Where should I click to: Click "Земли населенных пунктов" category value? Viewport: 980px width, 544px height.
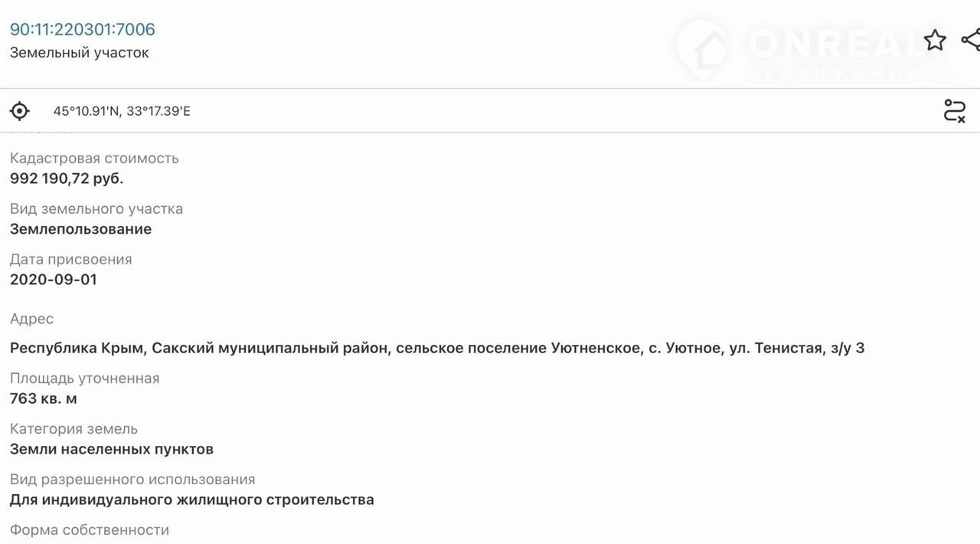click(112, 450)
